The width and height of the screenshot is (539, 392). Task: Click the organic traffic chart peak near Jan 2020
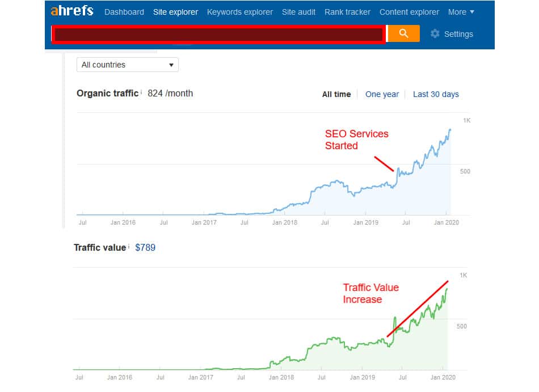tap(450, 130)
